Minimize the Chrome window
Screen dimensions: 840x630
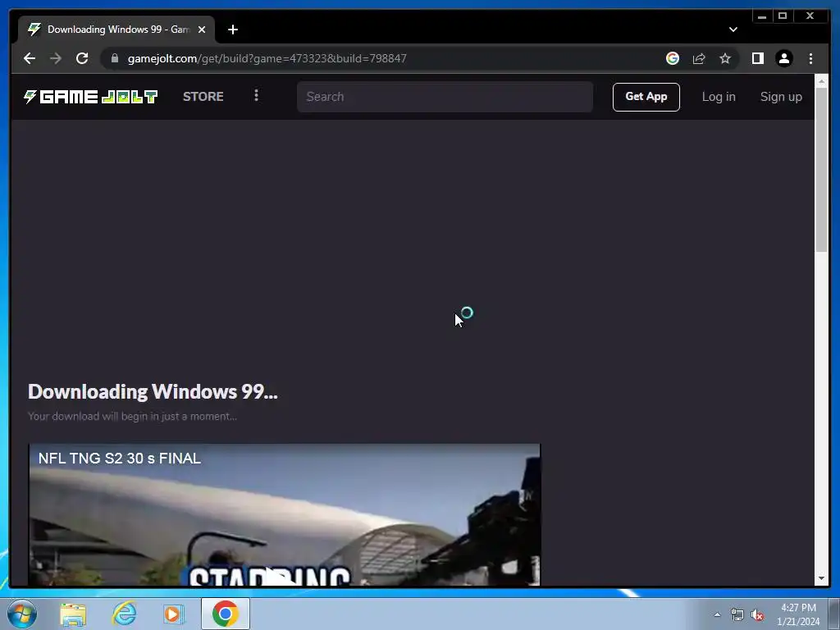tap(762, 16)
